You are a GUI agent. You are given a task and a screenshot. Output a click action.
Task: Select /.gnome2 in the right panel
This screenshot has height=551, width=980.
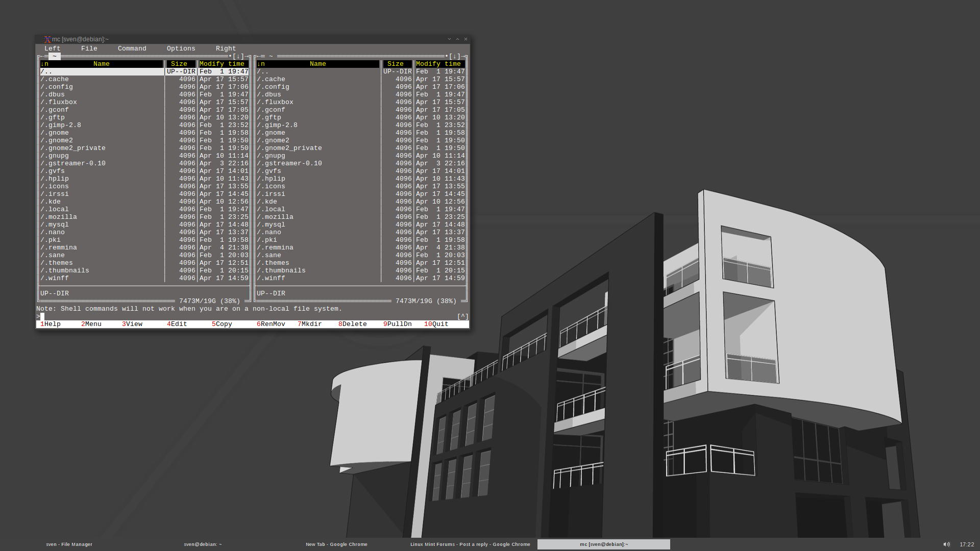tap(361, 140)
